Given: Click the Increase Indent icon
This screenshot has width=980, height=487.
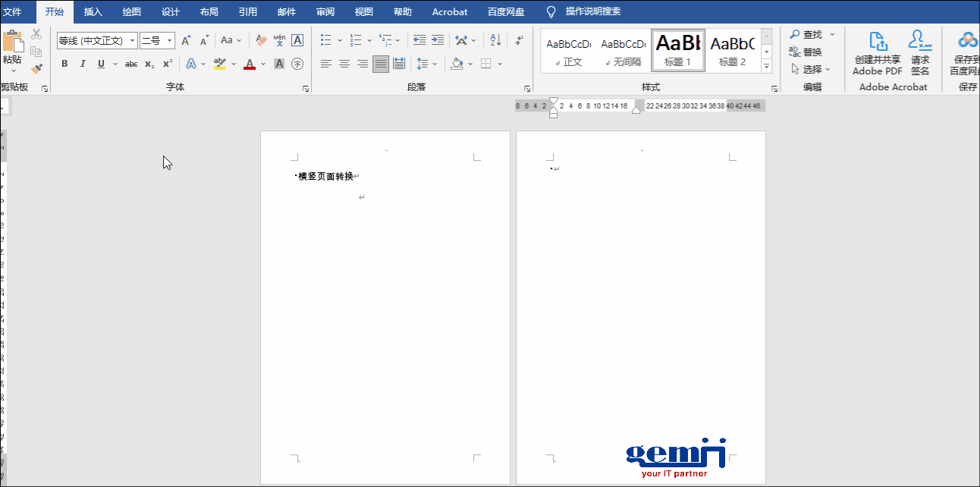Looking at the screenshot, I should pyautogui.click(x=438, y=40).
